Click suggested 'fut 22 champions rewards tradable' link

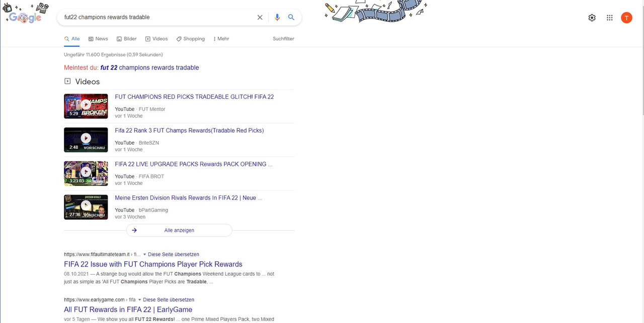149,68
